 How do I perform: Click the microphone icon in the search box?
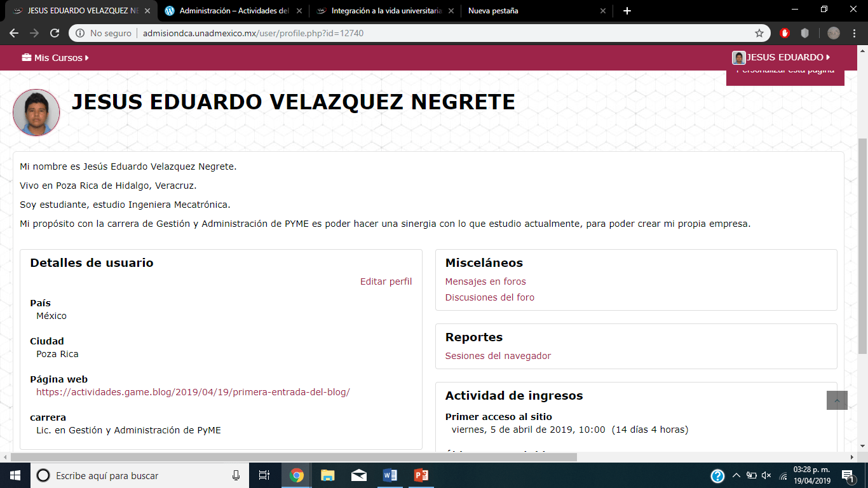click(236, 475)
